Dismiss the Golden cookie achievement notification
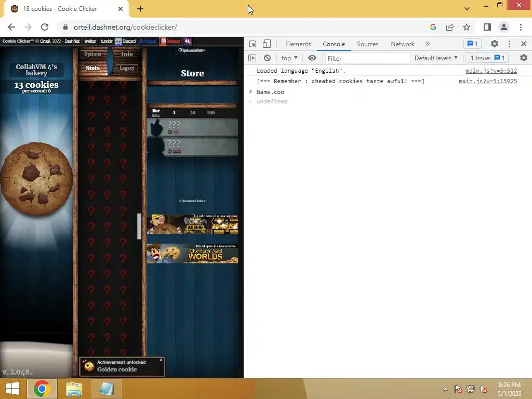This screenshot has height=399, width=532. [x=161, y=360]
